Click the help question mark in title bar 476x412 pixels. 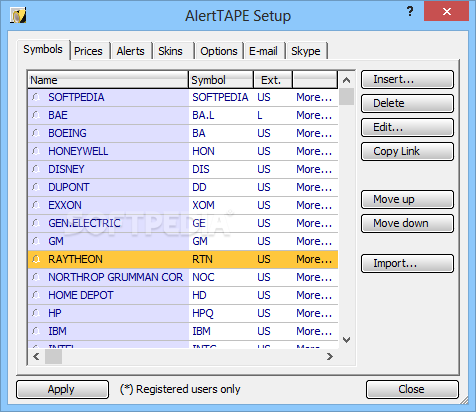click(x=410, y=12)
